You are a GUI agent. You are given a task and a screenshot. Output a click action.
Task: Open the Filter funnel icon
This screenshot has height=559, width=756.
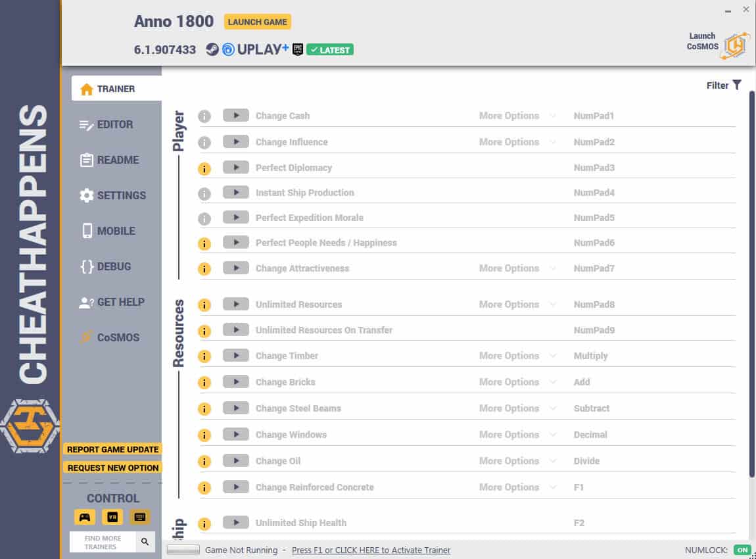[737, 85]
